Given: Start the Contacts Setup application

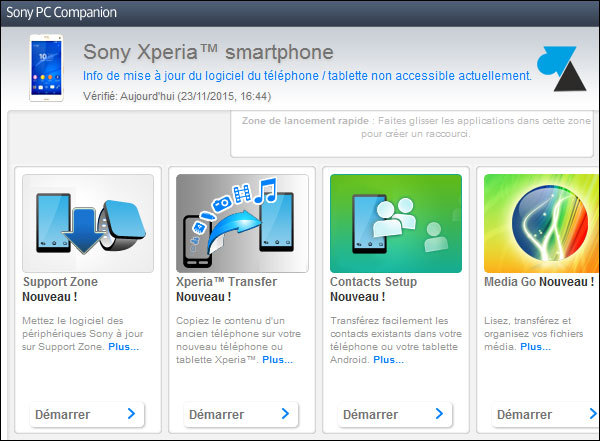Looking at the screenshot, I should coord(395,414).
